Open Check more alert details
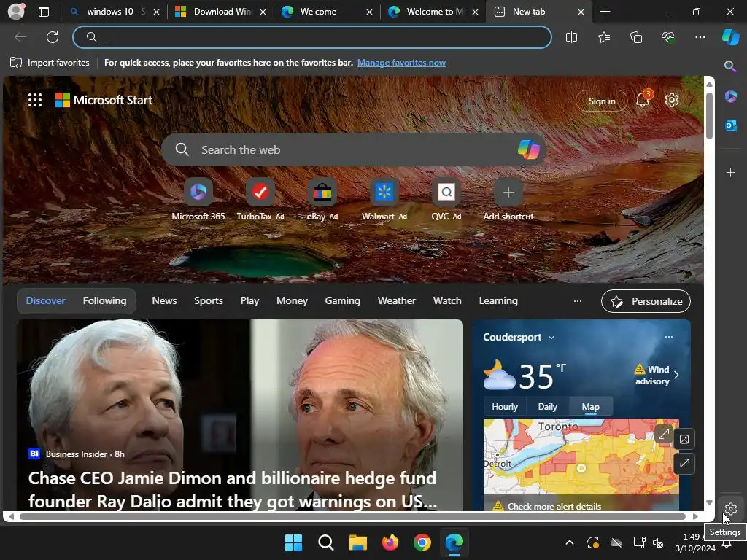 tap(554, 506)
